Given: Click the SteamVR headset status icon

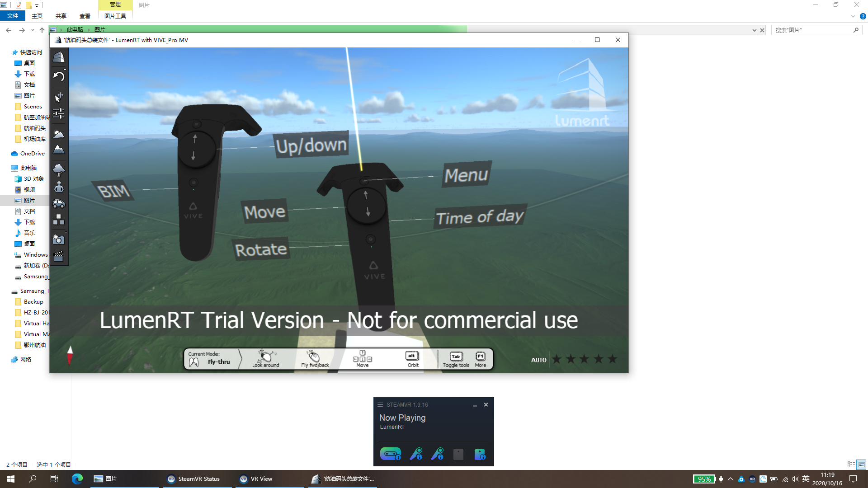Looking at the screenshot, I should (391, 454).
